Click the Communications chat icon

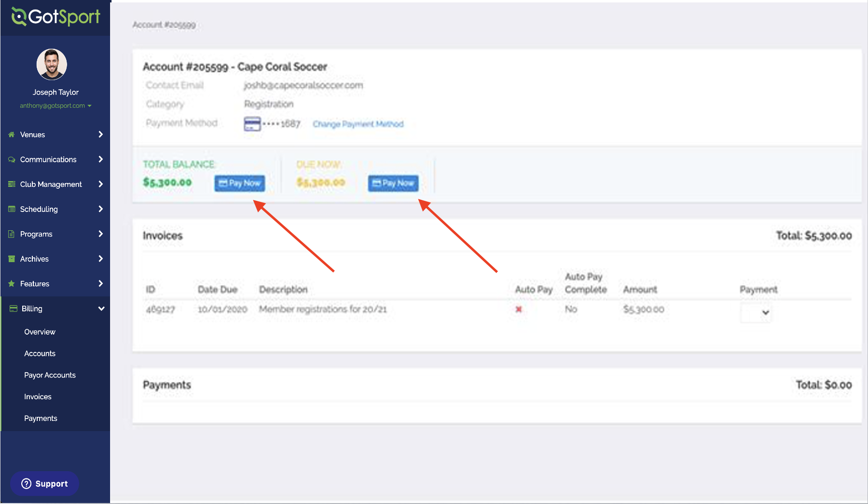12,159
